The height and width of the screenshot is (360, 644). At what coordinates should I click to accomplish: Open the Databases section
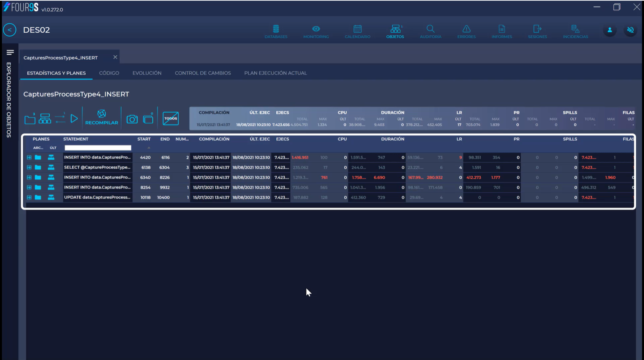[x=276, y=32]
